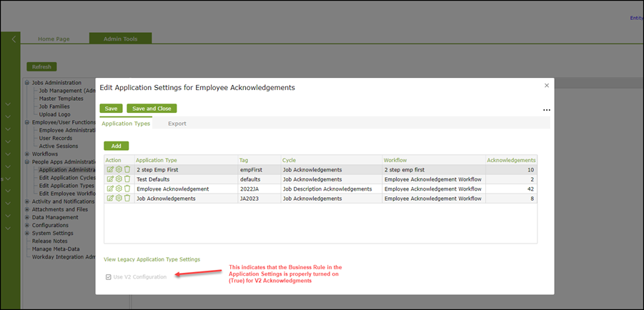This screenshot has width=644, height=310.
Task: Open settings gear for 'Test Defaults' row
Action: (x=119, y=179)
